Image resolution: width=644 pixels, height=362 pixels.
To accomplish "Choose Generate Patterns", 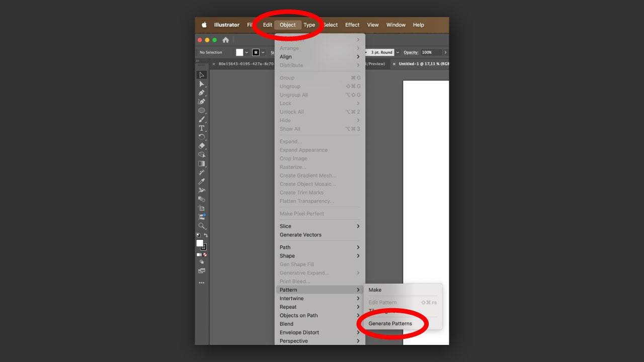I will (x=390, y=324).
